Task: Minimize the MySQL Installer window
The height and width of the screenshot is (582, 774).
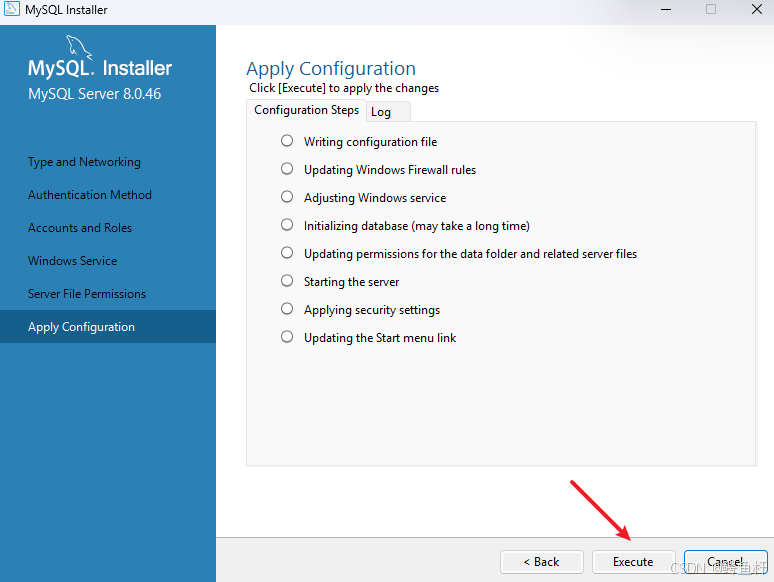Action: [666, 9]
